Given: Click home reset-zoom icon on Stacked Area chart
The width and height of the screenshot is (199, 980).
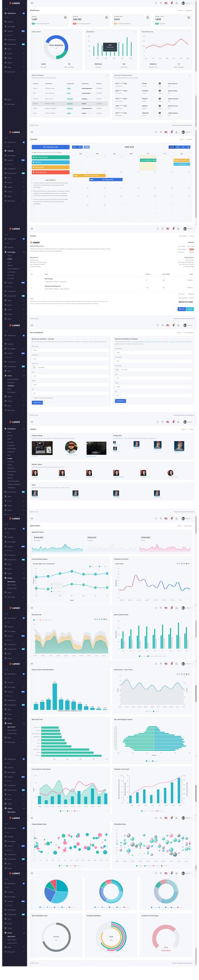Looking at the screenshot, I should click(104, 619).
